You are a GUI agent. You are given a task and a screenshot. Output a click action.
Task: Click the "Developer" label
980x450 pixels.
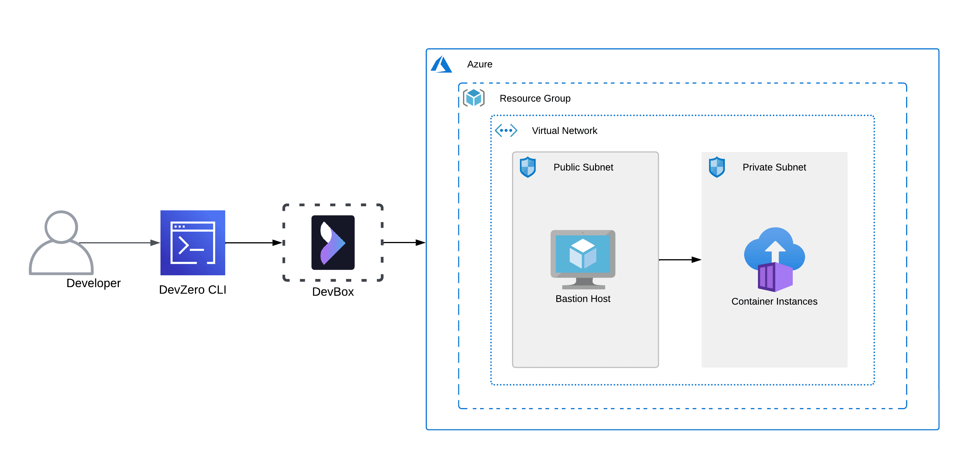click(x=93, y=283)
